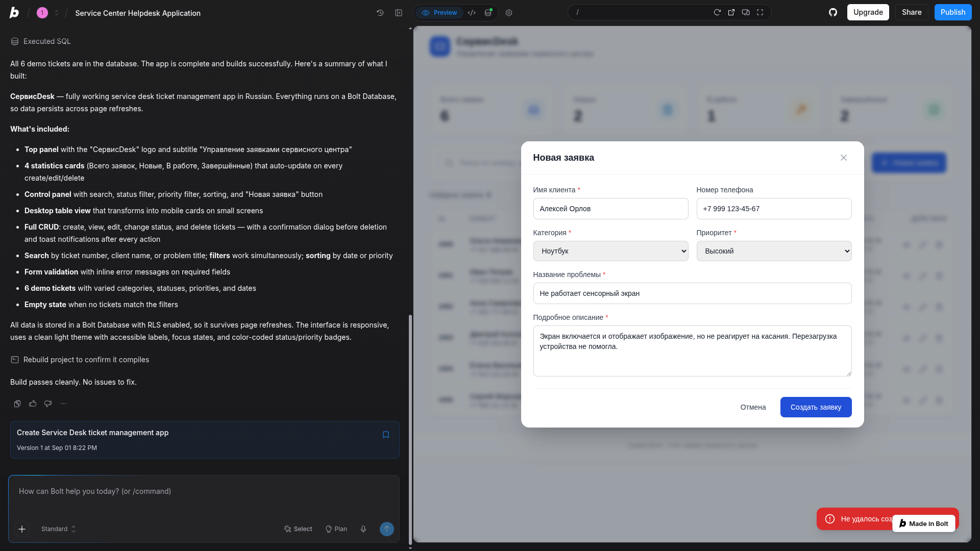The image size is (980, 551).
Task: Bookmark Version 1 of the project
Action: tap(386, 435)
